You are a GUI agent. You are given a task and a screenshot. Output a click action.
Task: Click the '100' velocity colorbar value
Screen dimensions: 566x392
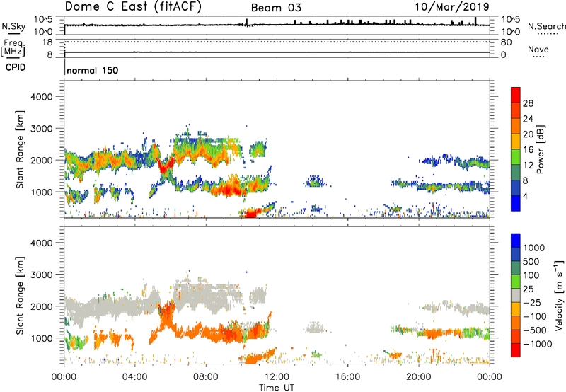click(531, 275)
